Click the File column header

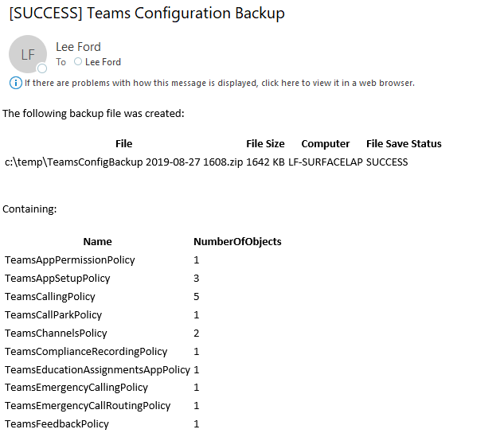[123, 144]
